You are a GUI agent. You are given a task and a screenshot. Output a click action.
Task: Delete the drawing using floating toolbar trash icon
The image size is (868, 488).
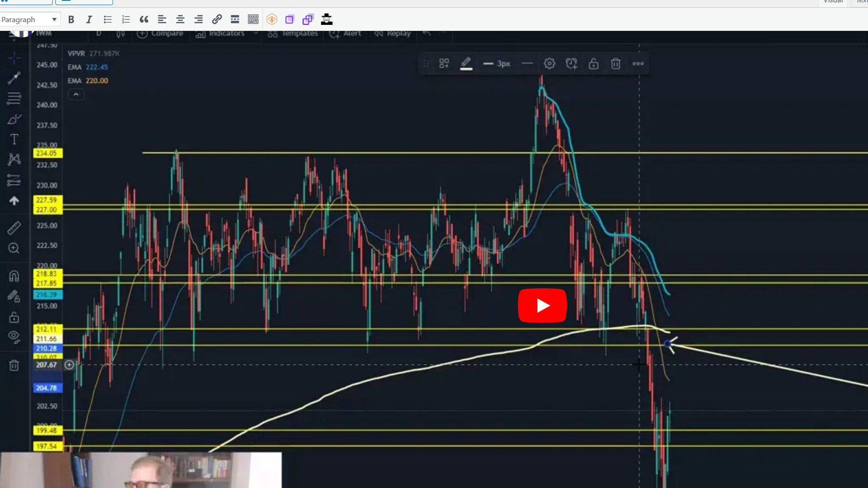(615, 63)
